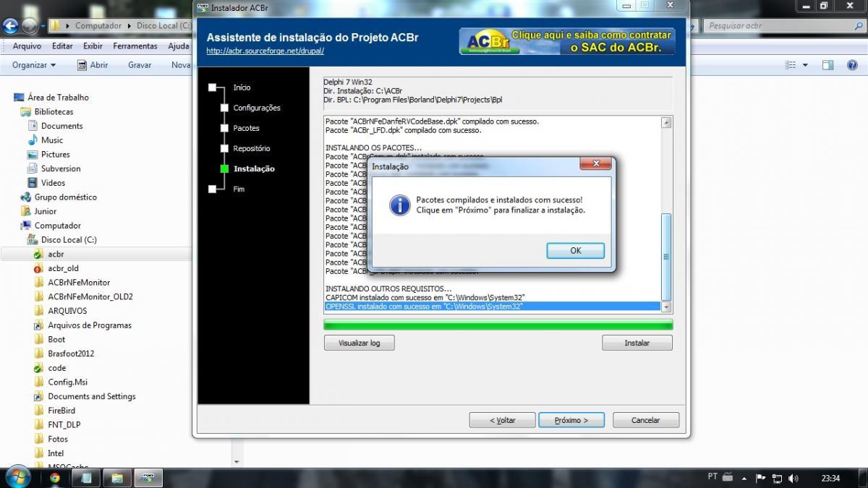This screenshot has width=868, height=488.
Task: Select the CAPICOM instalado com sucesso line
Action: pyautogui.click(x=425, y=298)
